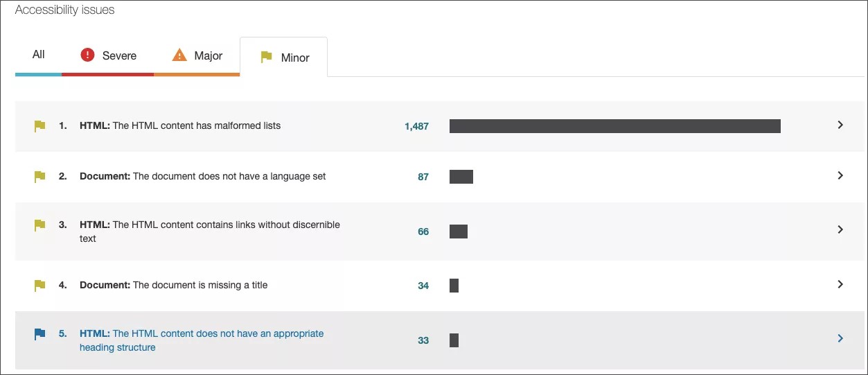Click the malformed lists count bar
Image resolution: width=868 pixels, height=375 pixels.
tap(614, 126)
